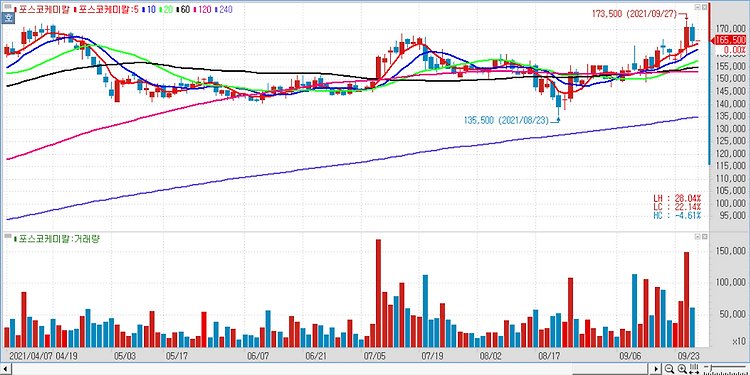Click the horizontal chart scrollbar track

click(x=330, y=369)
